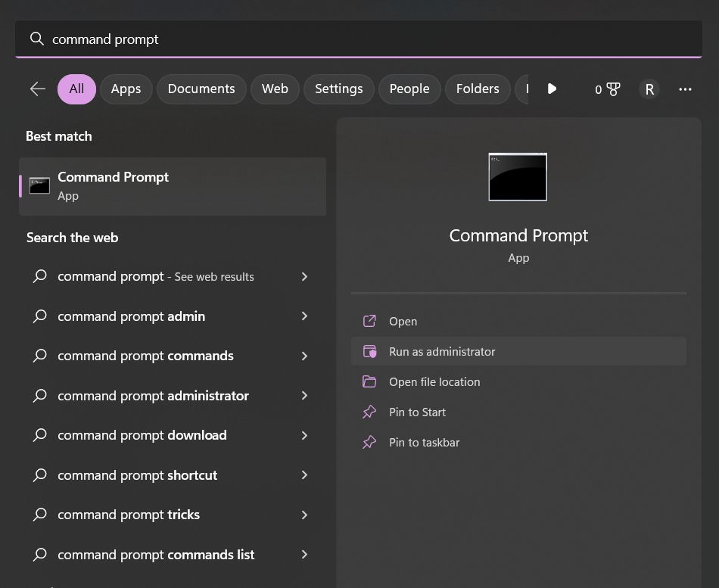Click the large Command Prompt preview icon
The height and width of the screenshot is (588, 719).
[x=518, y=177]
